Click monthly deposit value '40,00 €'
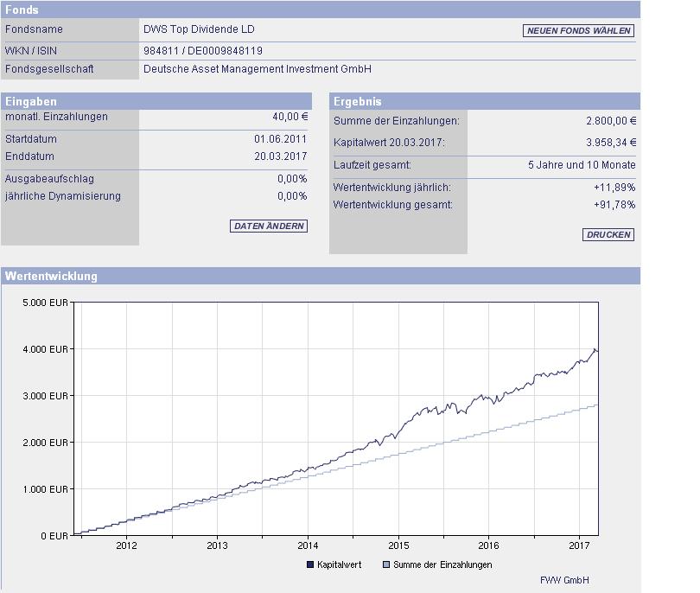The height and width of the screenshot is (593, 700). pos(290,117)
